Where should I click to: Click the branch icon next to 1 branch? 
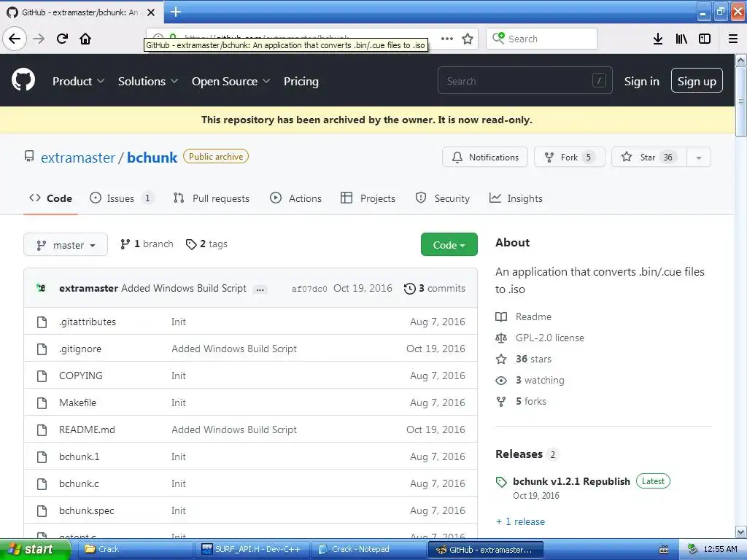pos(125,244)
